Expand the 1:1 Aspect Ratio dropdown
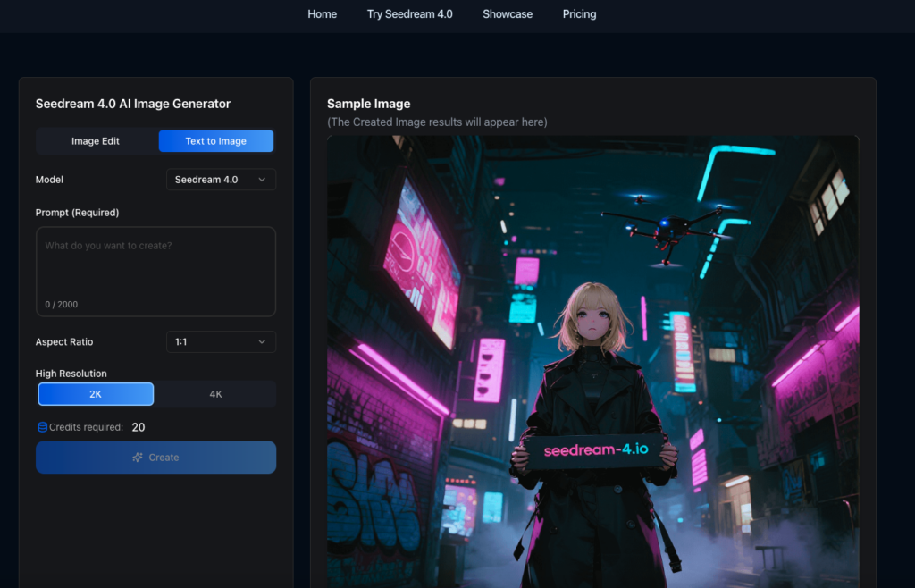 (x=220, y=342)
